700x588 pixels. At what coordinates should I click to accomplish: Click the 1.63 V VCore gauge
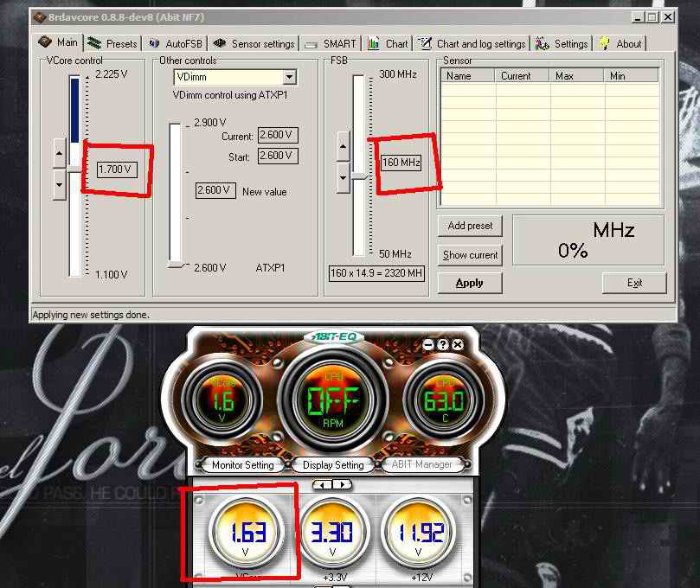[247, 534]
